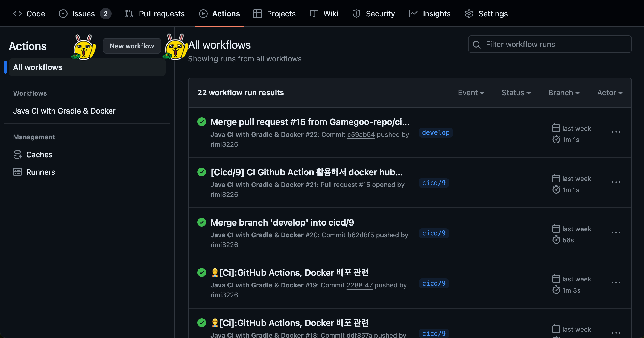Expand the Status filter dropdown
Viewport: 644px width, 338px height.
pyautogui.click(x=516, y=93)
